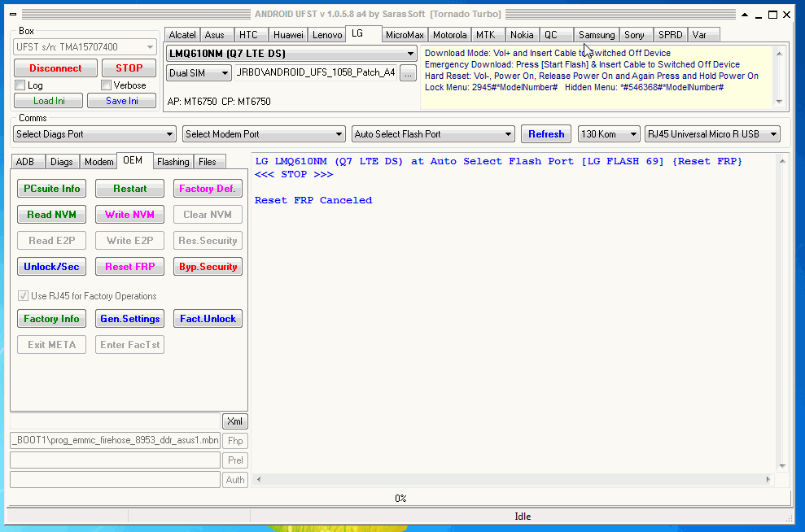
Task: Select the SPRD tab
Action: [671, 35]
